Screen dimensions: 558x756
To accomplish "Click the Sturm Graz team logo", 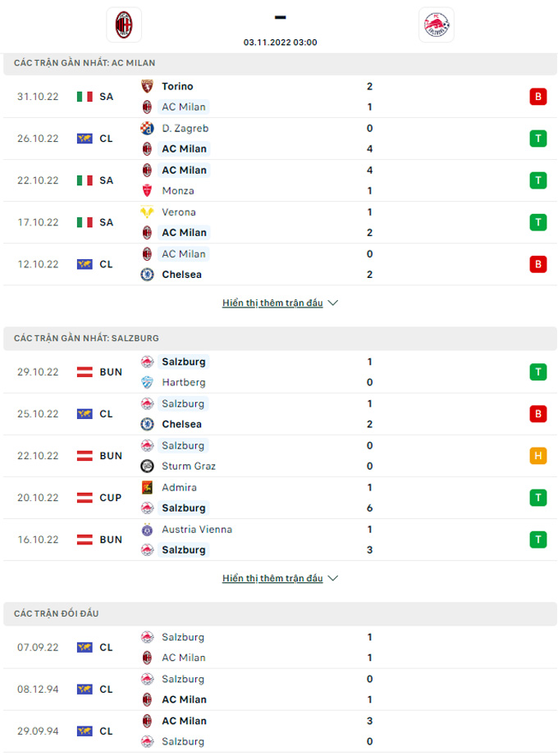I will click(147, 467).
